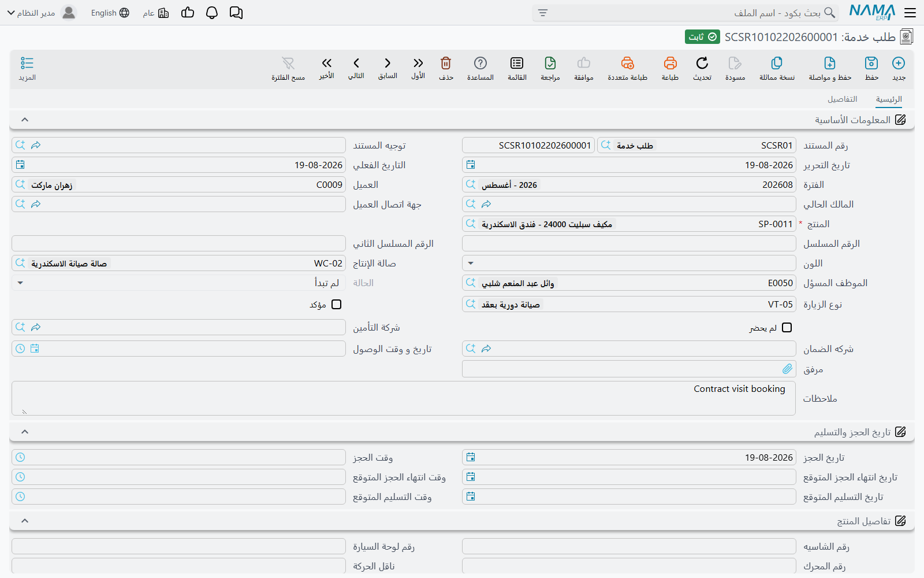Click the طباعة (Print) icon
The width and height of the screenshot is (924, 578).
[670, 63]
